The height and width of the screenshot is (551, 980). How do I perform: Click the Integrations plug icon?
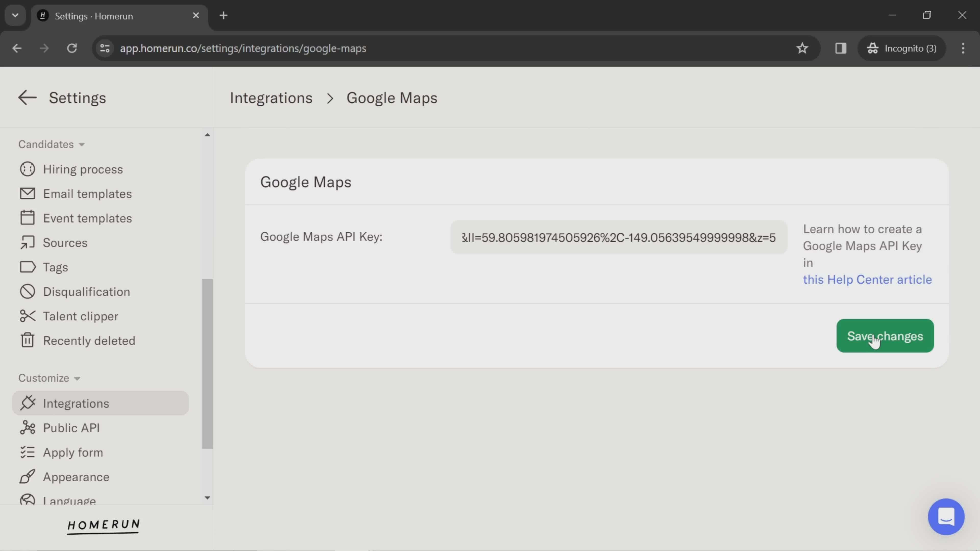pos(27,403)
